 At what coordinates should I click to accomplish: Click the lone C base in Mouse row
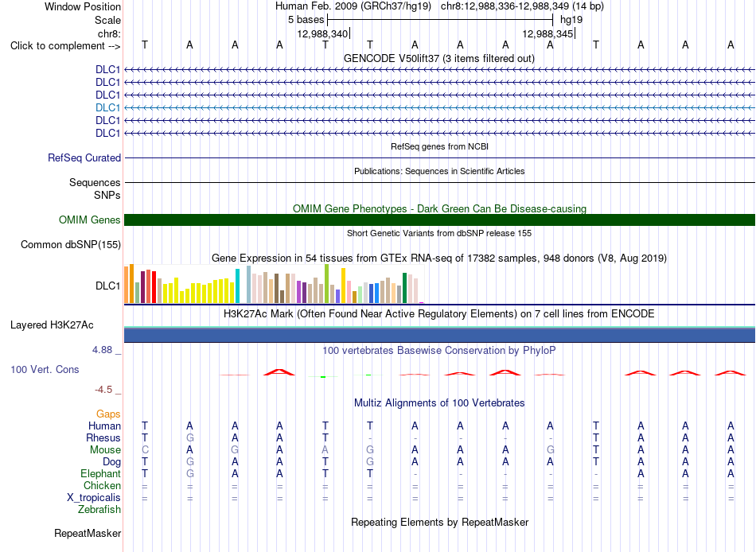(x=145, y=450)
